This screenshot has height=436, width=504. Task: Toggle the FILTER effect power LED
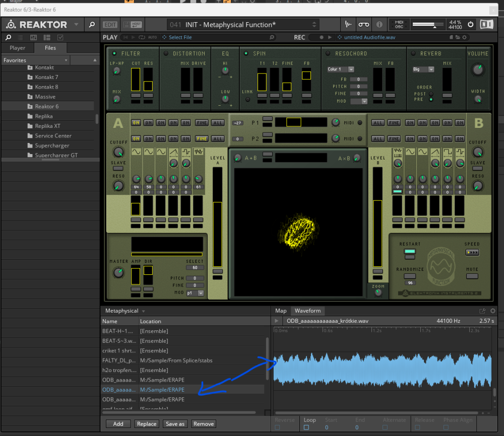point(114,53)
